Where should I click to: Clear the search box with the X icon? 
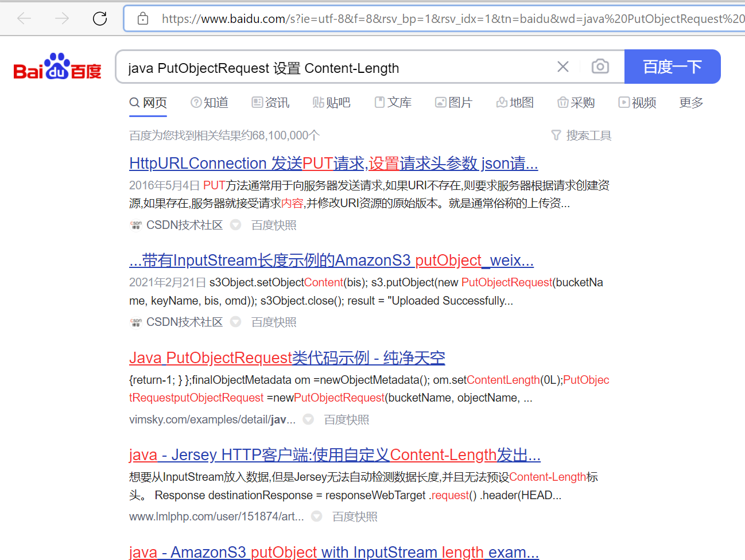coord(562,67)
